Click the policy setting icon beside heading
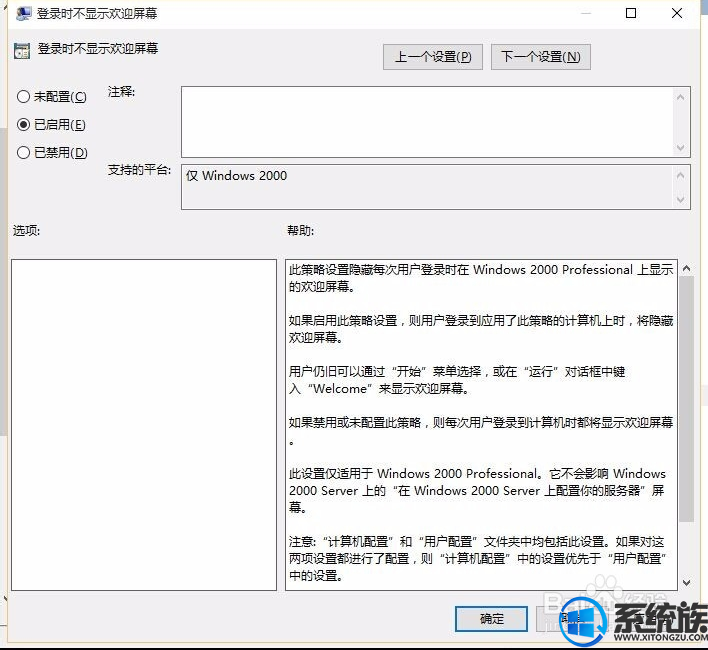This screenshot has width=708, height=650. click(22, 51)
